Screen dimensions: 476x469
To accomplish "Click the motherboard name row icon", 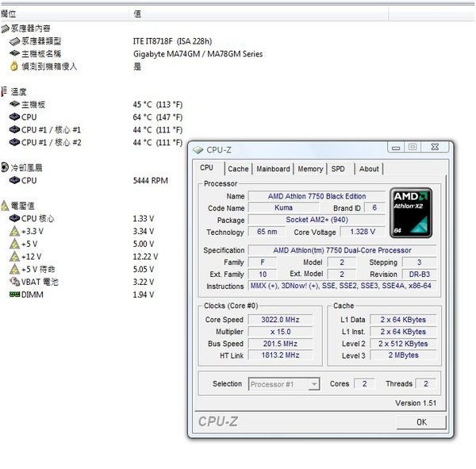I will (x=14, y=54).
